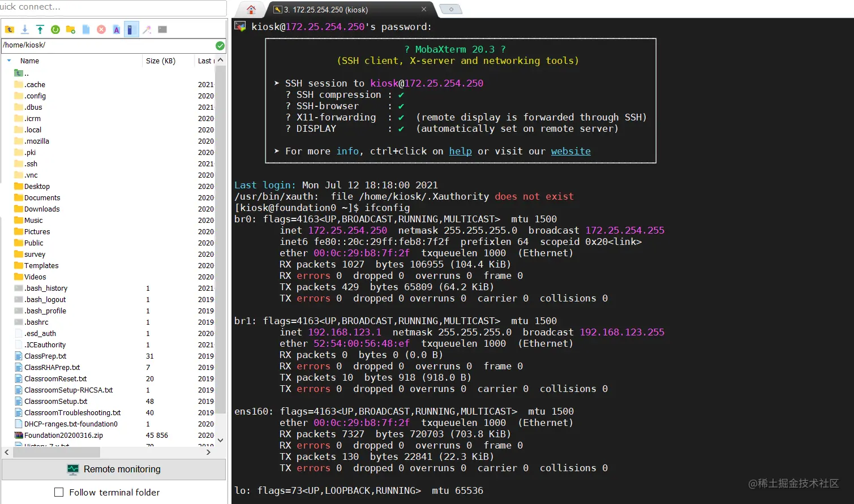Select the ClassPrep.txt file
The height and width of the screenshot is (504, 854).
tap(40, 356)
